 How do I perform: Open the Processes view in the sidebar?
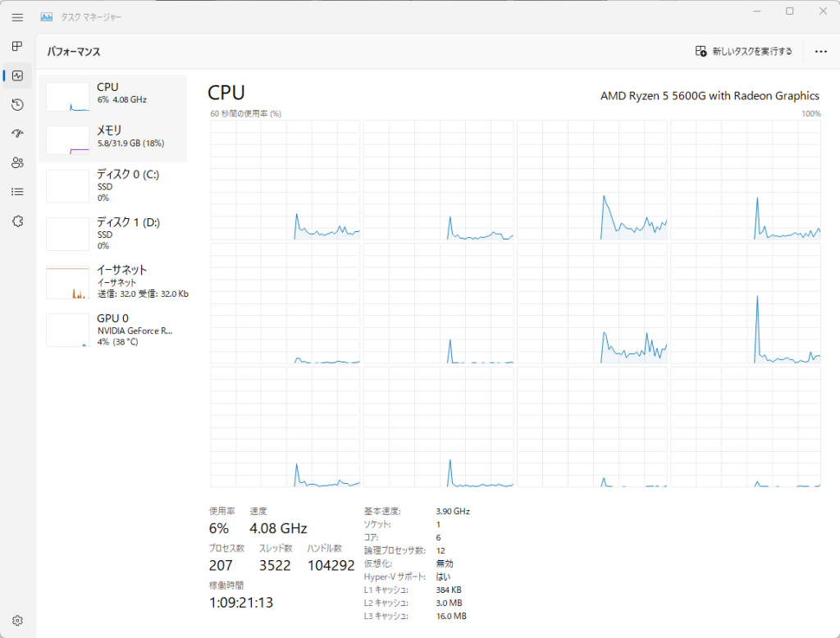click(x=16, y=46)
